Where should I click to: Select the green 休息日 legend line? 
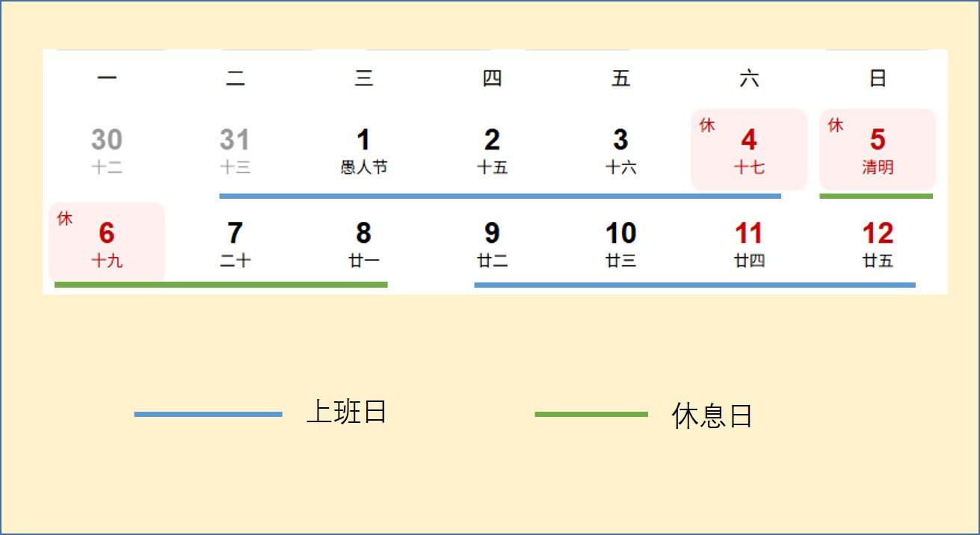click(x=591, y=414)
